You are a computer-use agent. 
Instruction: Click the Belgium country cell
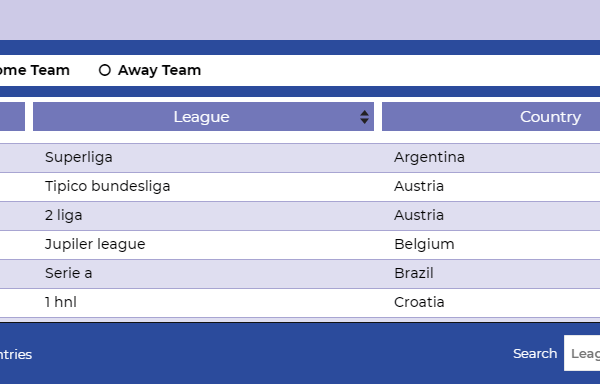tap(424, 244)
